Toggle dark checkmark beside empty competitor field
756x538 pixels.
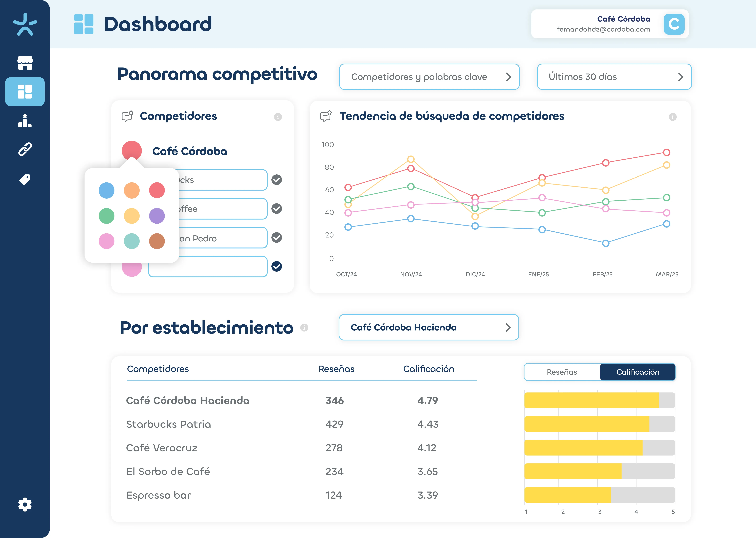(277, 266)
